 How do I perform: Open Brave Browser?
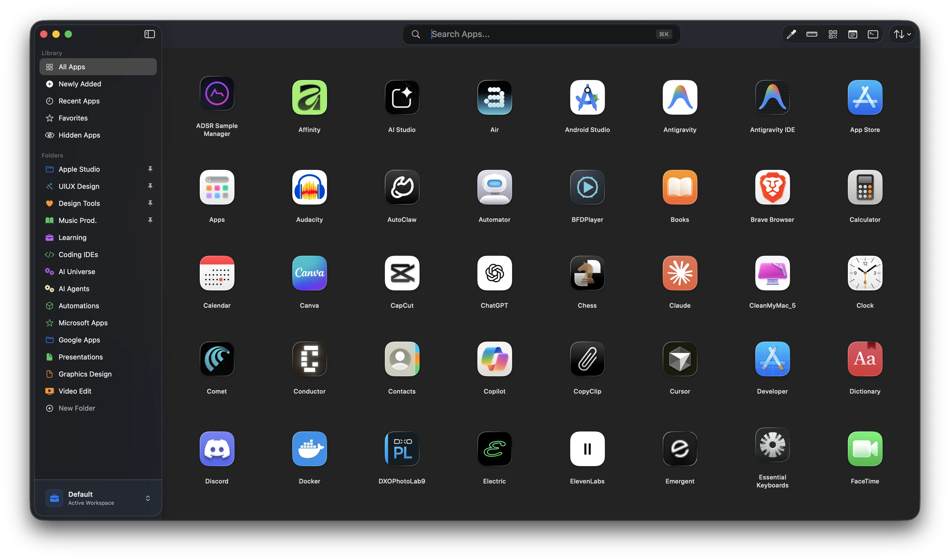(x=772, y=187)
